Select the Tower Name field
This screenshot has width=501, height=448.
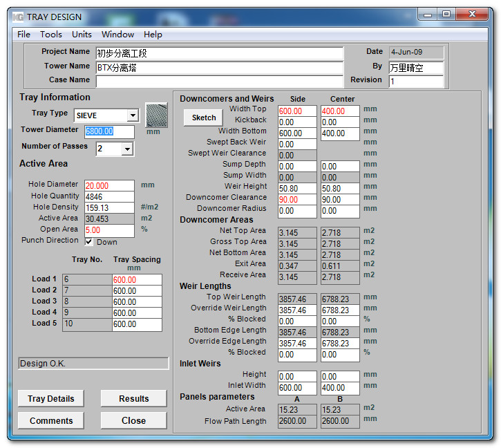click(x=220, y=68)
